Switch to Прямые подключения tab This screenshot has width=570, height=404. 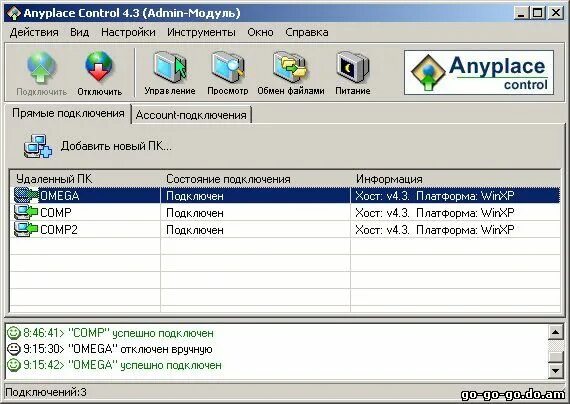tap(68, 113)
